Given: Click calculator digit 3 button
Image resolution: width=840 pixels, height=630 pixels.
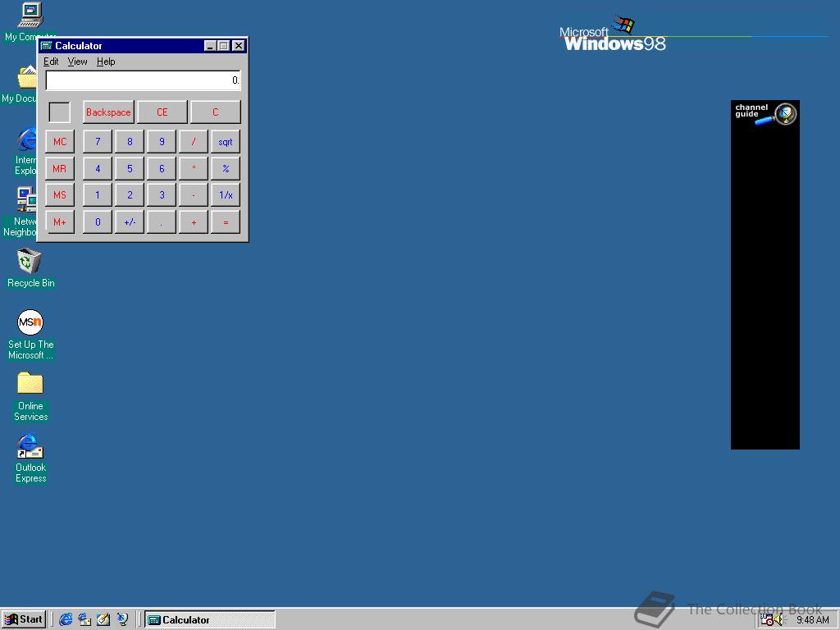Looking at the screenshot, I should click(x=162, y=195).
